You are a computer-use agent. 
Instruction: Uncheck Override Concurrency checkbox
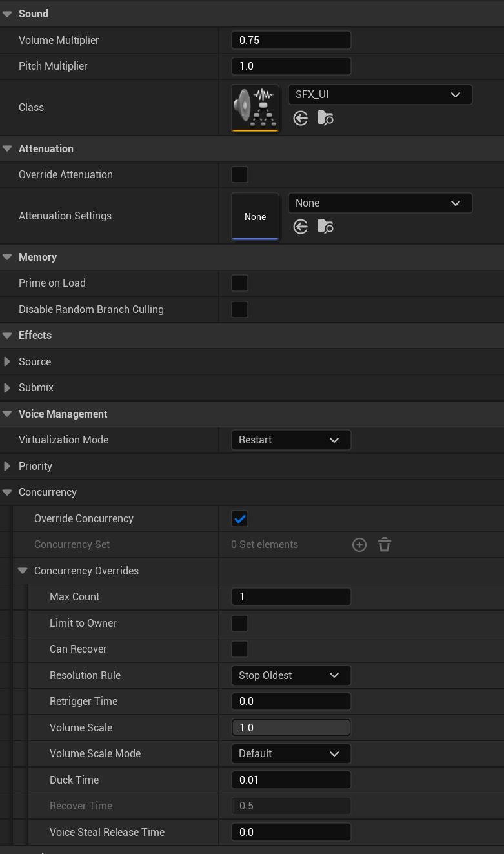[x=239, y=518]
